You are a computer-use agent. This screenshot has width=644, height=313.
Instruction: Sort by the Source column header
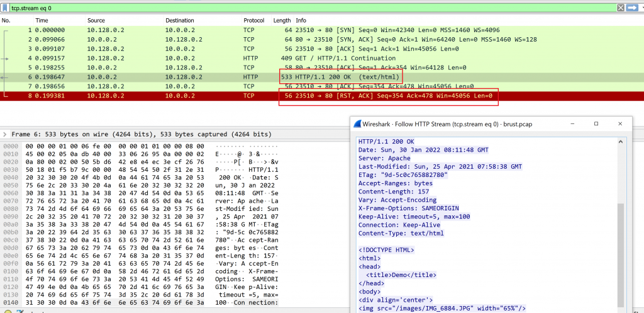(x=96, y=20)
